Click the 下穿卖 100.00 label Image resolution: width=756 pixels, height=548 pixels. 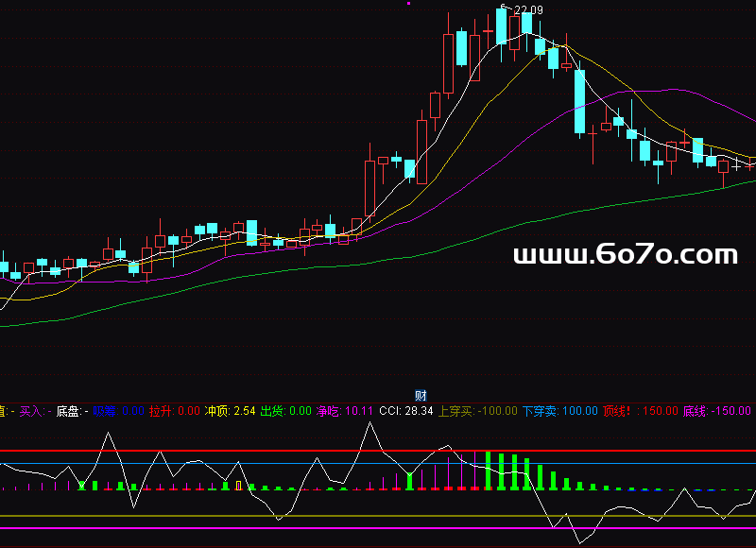[559, 411]
